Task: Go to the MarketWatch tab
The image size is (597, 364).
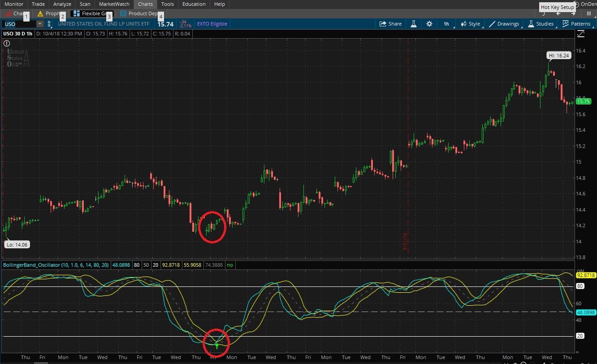Action: pyautogui.click(x=114, y=4)
